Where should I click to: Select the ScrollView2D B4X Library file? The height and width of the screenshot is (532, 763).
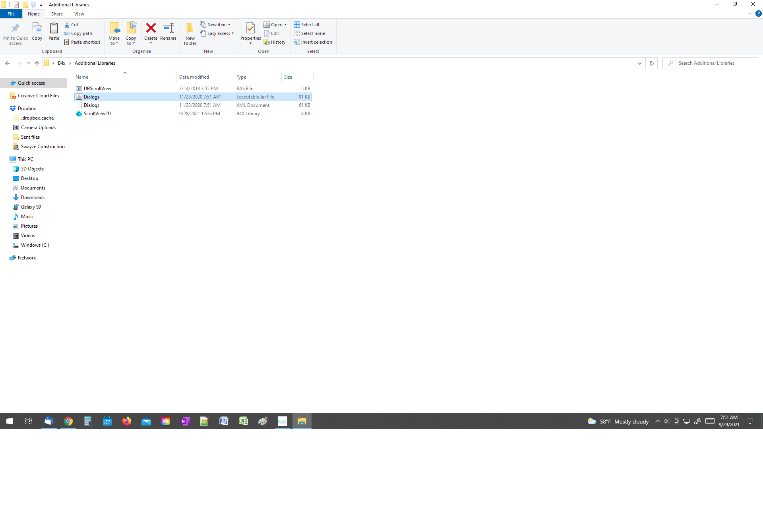[97, 114]
